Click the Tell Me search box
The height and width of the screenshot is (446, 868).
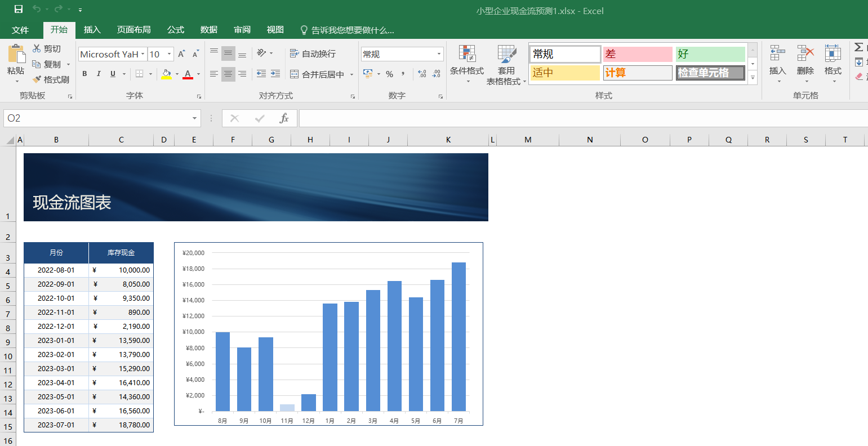tap(348, 30)
